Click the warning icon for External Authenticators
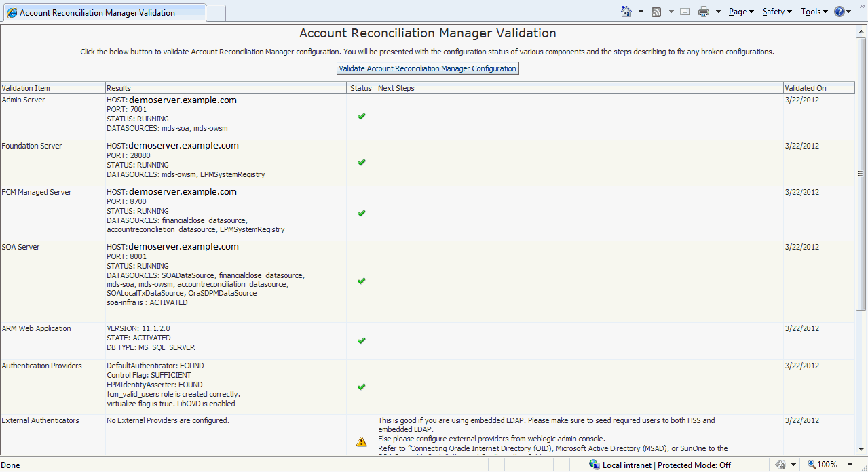The height and width of the screenshot is (472, 868). click(x=361, y=441)
